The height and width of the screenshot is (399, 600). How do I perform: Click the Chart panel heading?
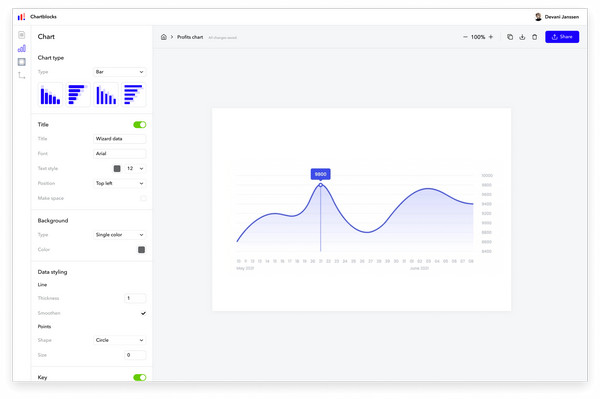[46, 37]
